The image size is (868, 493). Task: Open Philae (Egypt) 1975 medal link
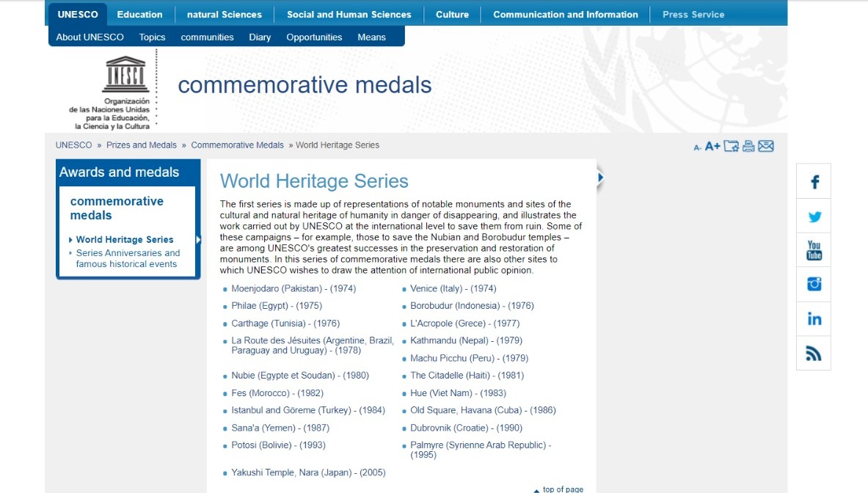pos(276,305)
